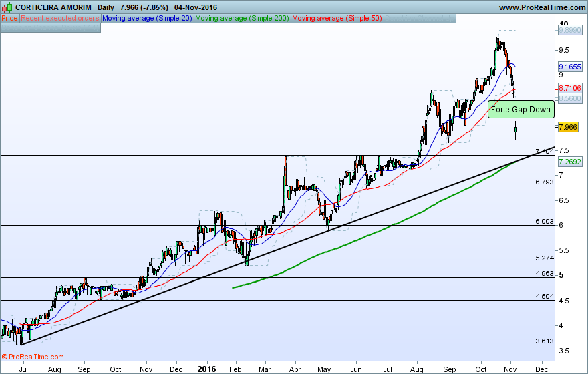Click the Dec label at the far right of the time axis
The height and width of the screenshot is (374, 588).
tap(542, 369)
